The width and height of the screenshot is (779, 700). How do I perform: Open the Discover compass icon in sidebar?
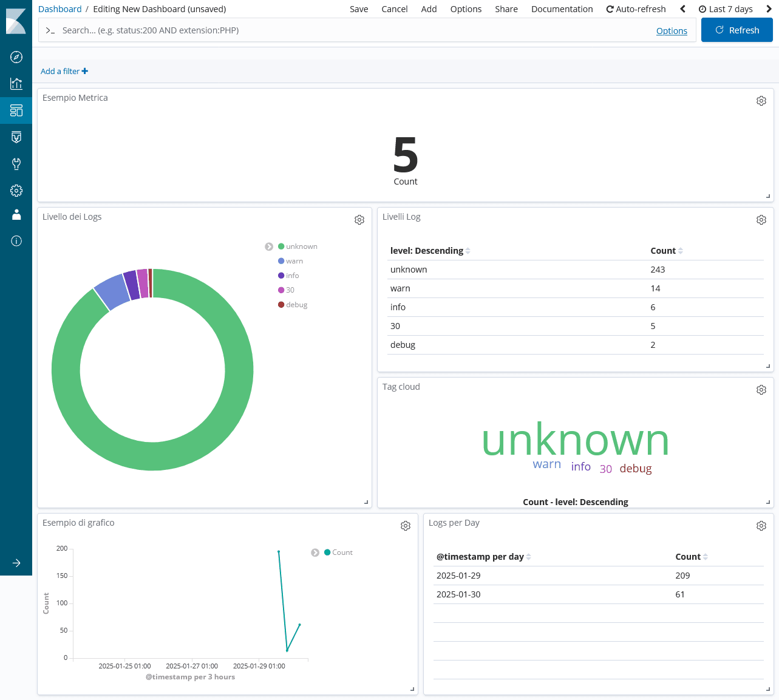click(x=16, y=57)
